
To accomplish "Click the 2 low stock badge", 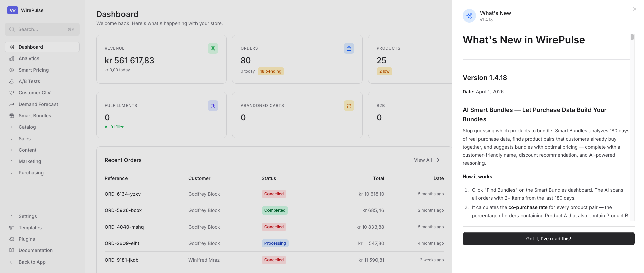I will [384, 71].
